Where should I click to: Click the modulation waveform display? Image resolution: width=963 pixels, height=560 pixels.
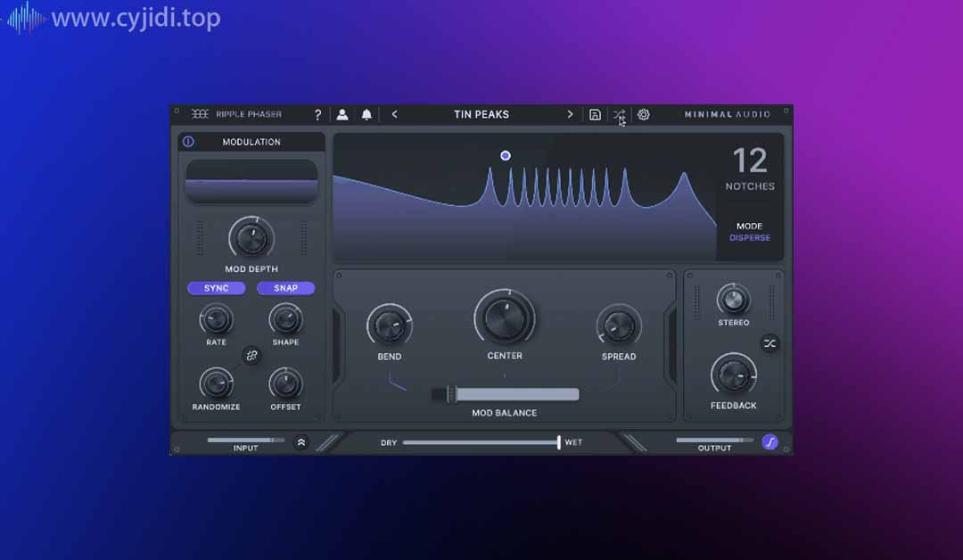point(251,182)
